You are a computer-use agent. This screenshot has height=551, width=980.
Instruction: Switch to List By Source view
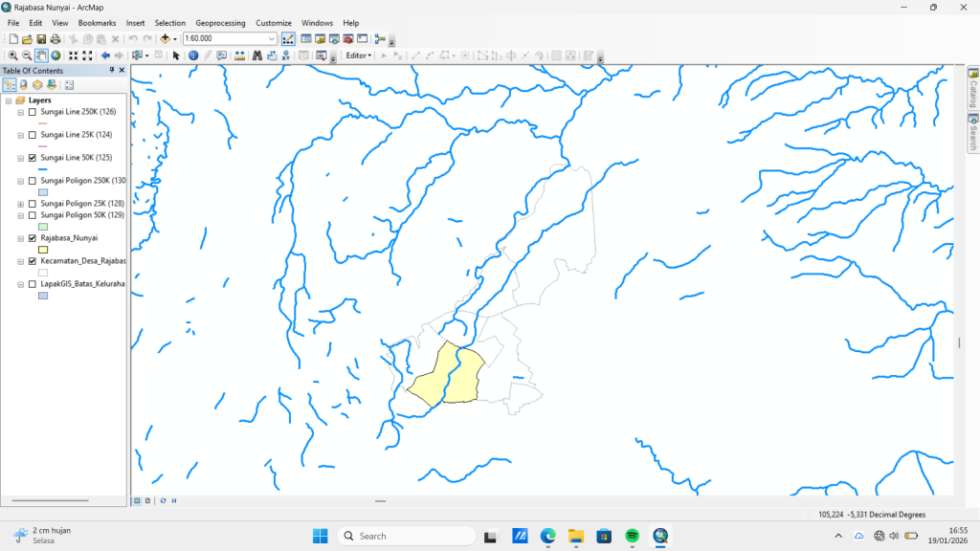coord(23,85)
